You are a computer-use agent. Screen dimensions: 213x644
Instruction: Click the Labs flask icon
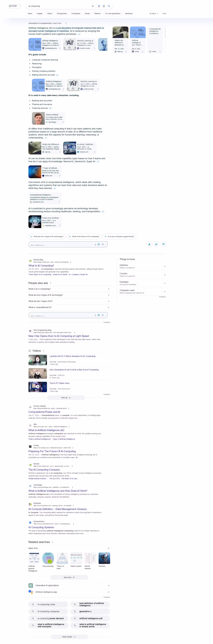point(149,244)
